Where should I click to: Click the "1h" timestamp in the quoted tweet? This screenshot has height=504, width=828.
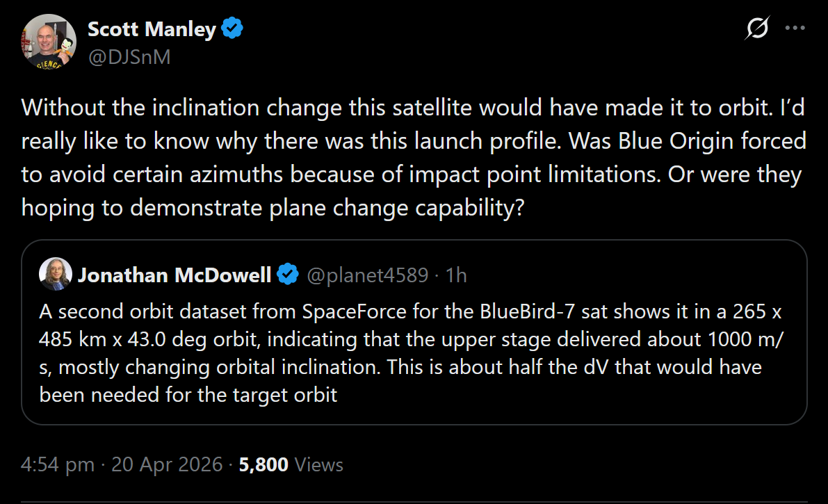pos(455,275)
